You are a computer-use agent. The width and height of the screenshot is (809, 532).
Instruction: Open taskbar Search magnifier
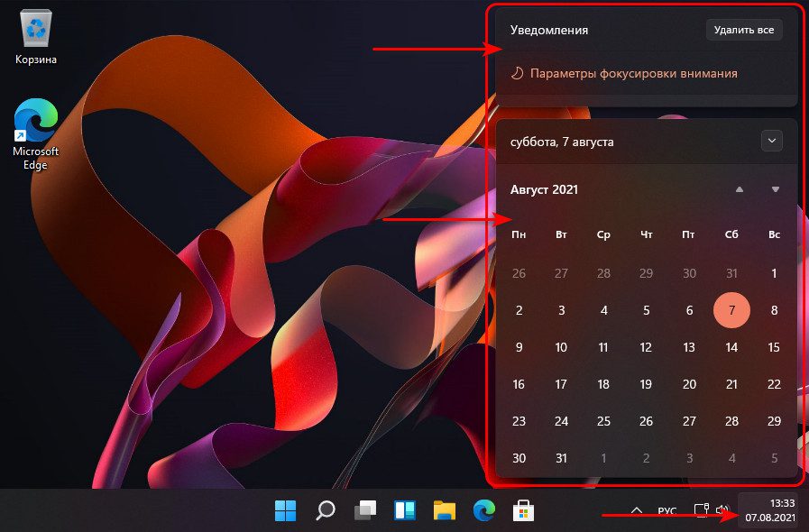pyautogui.click(x=326, y=510)
